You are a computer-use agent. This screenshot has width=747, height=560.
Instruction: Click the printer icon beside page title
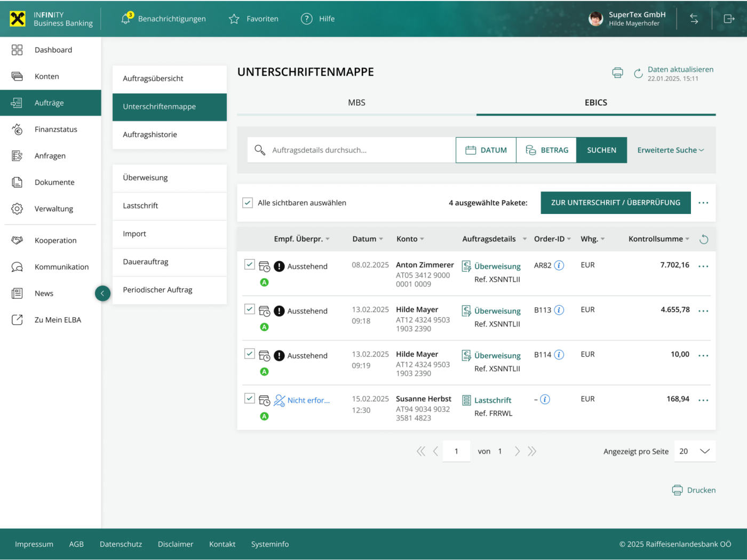tap(617, 73)
